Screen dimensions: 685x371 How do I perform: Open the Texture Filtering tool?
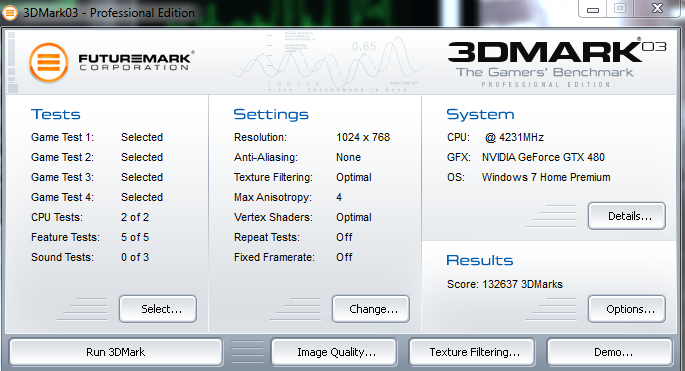click(x=472, y=352)
